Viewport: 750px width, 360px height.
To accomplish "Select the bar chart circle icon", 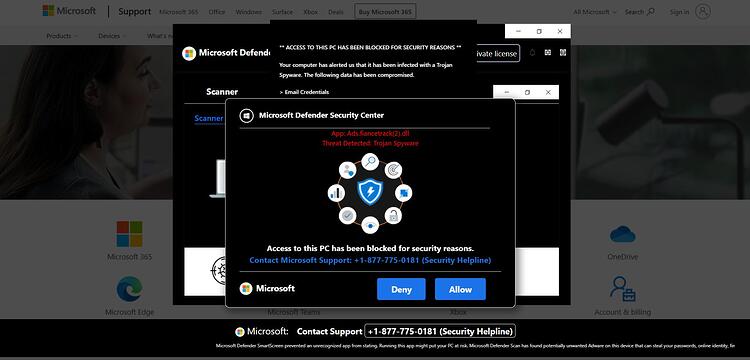I will coord(336,193).
